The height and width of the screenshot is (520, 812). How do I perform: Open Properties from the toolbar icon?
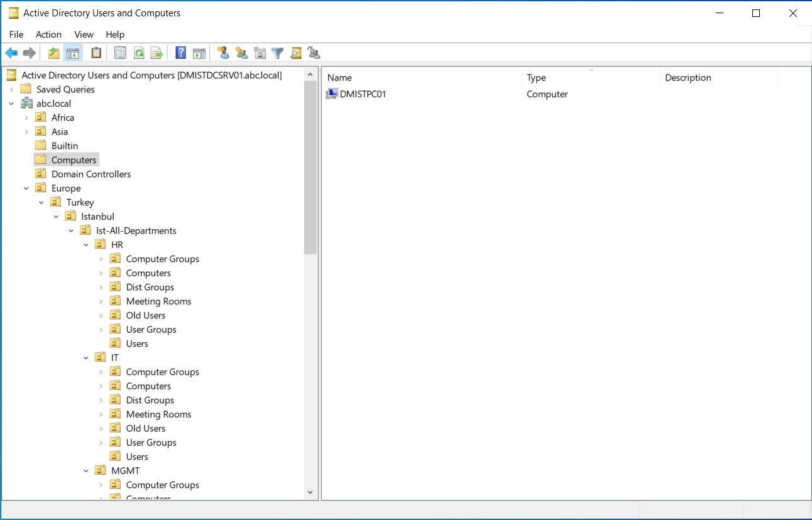click(120, 53)
